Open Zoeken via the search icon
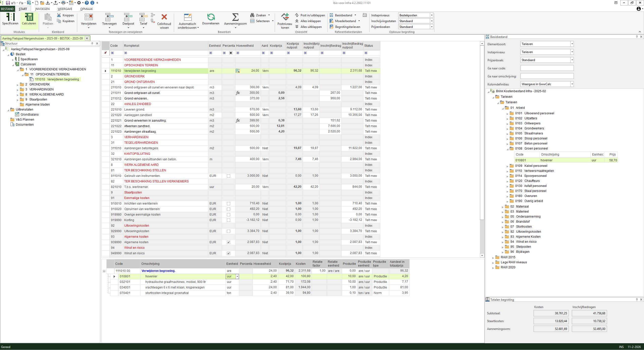This screenshot has height=350, width=644. click(253, 15)
